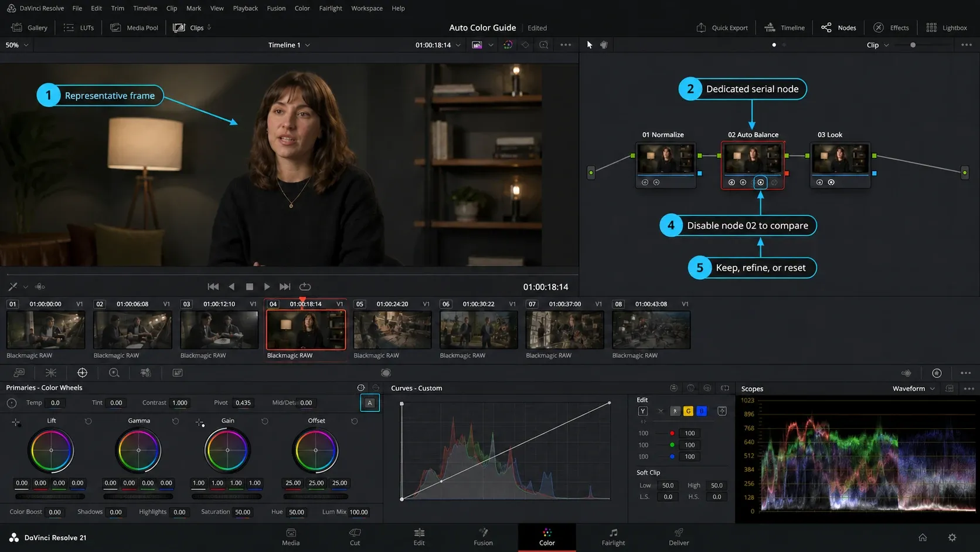Image resolution: width=980 pixels, height=552 pixels.
Task: Play the clip in reverse
Action: [232, 286]
